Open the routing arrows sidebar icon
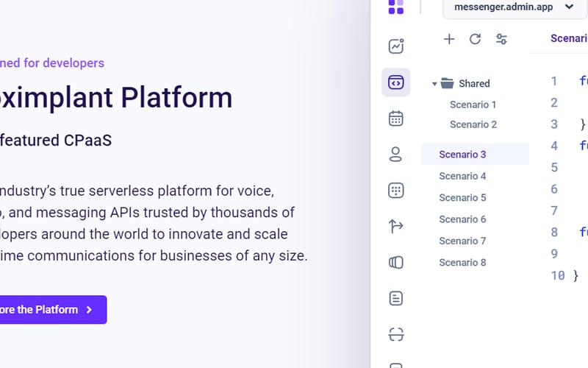The height and width of the screenshot is (368, 588). click(396, 226)
